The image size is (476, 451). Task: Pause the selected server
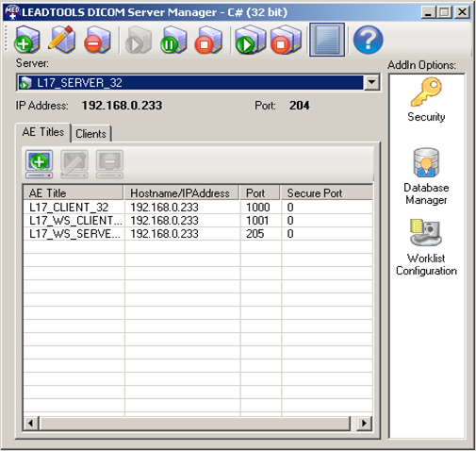173,40
